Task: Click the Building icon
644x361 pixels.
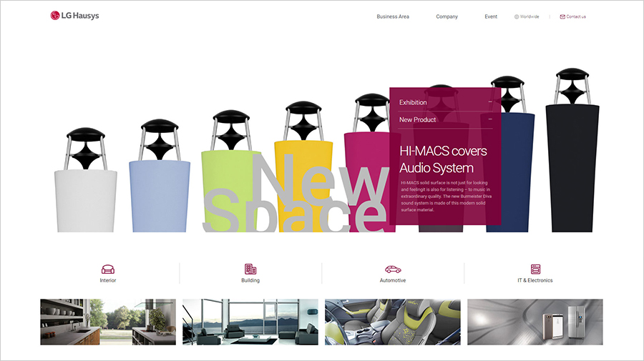Action: pos(250,269)
